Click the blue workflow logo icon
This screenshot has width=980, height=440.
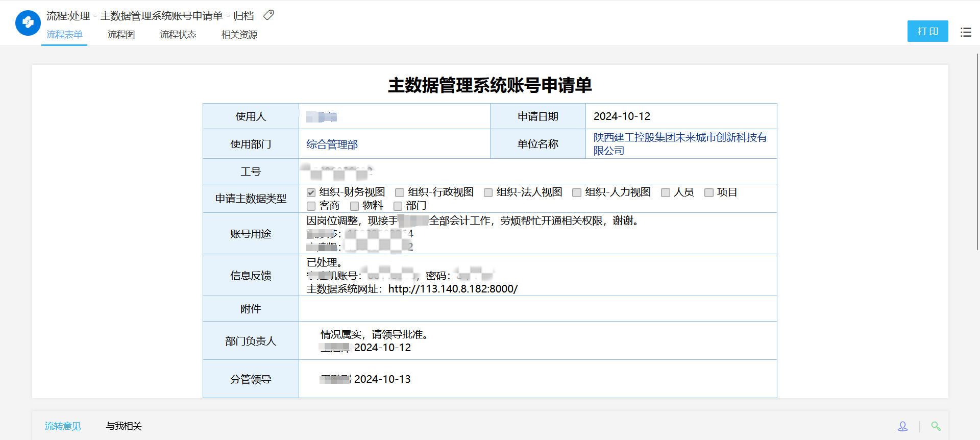coord(28,23)
